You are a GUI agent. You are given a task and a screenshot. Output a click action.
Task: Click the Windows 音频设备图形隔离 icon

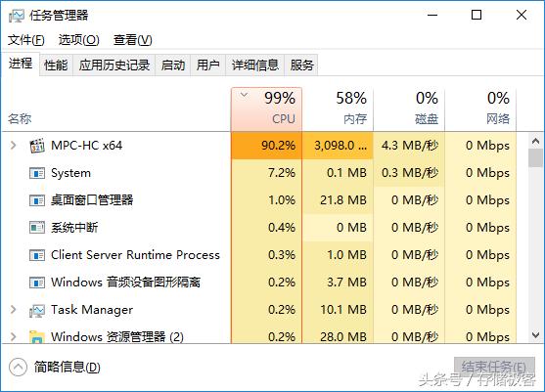pos(37,283)
